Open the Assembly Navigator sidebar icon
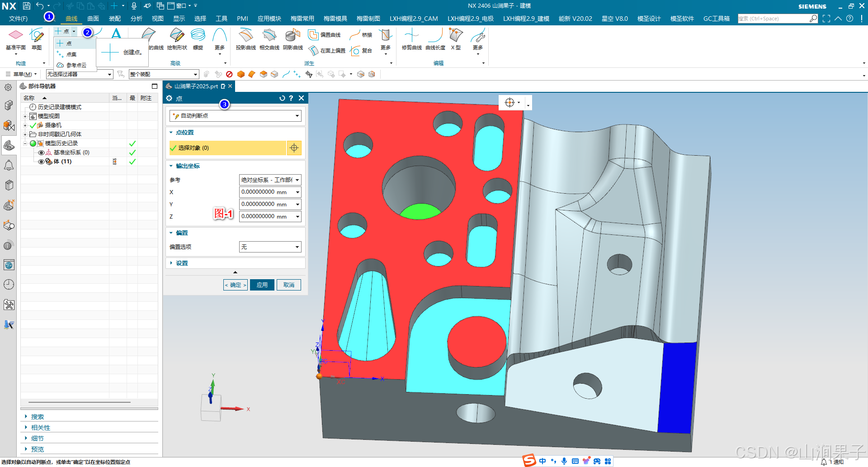This screenshot has width=868, height=467. [x=9, y=105]
